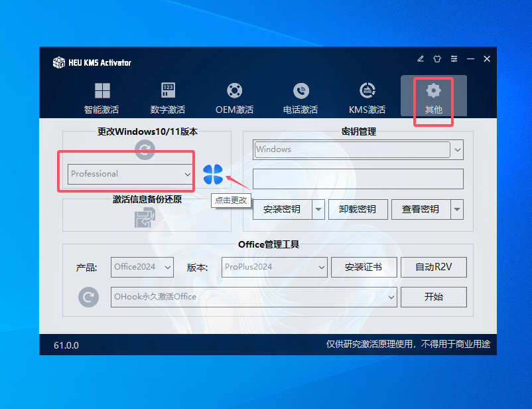Screen dimensions: 532x409
Task: Switch to the KMS激活 tab
Action: click(x=367, y=98)
